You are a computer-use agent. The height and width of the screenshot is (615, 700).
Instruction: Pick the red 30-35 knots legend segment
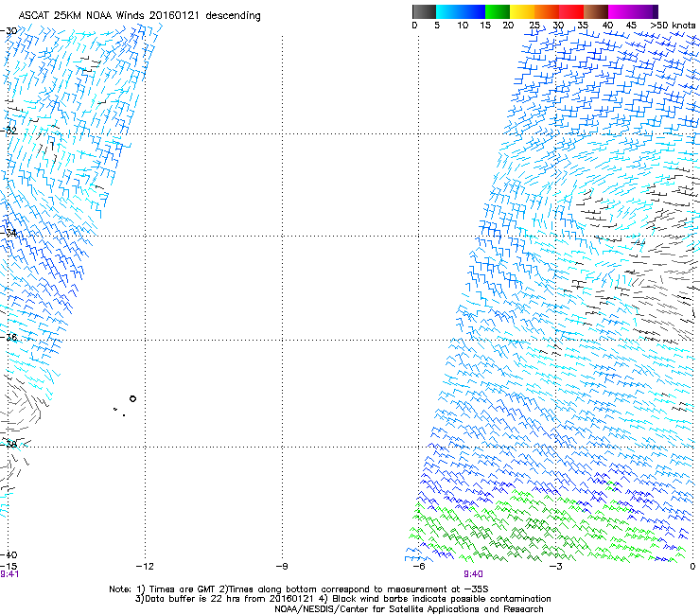[571, 11]
